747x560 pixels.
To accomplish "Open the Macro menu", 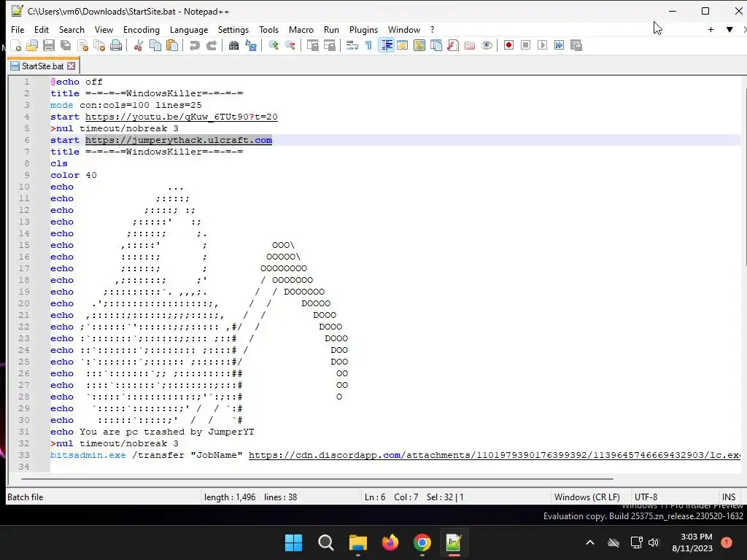I will coord(301,29).
